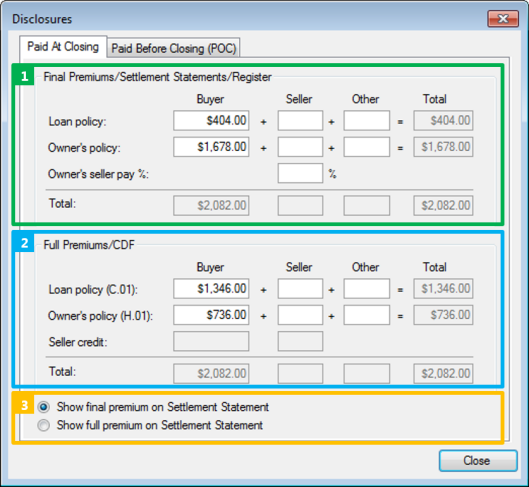Click Owner's policy (H.01) Seller field
The image size is (529, 487).
coord(300,315)
